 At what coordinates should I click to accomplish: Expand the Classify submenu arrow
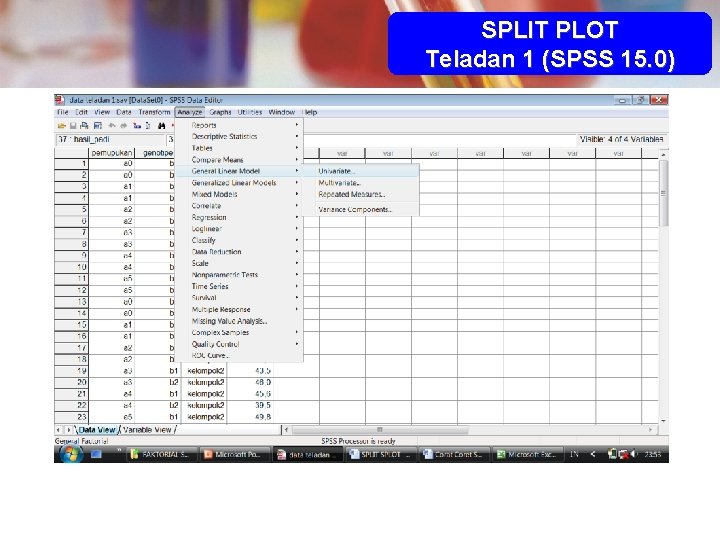(297, 240)
